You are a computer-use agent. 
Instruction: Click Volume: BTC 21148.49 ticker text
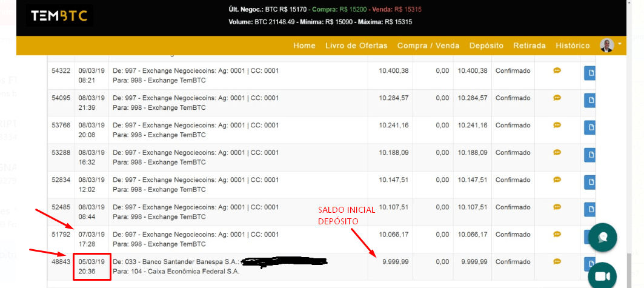[261, 22]
